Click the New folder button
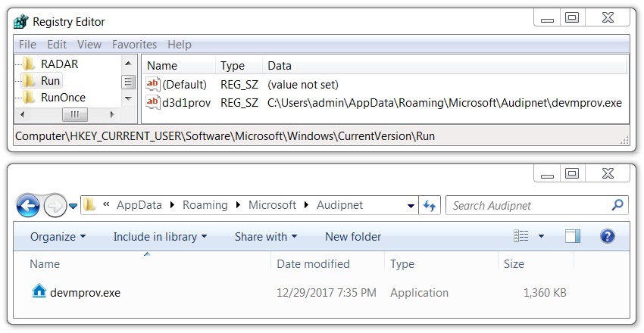 [353, 237]
